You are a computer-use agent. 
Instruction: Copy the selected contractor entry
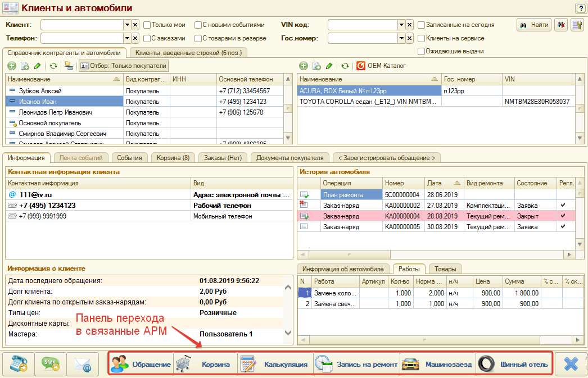point(25,66)
